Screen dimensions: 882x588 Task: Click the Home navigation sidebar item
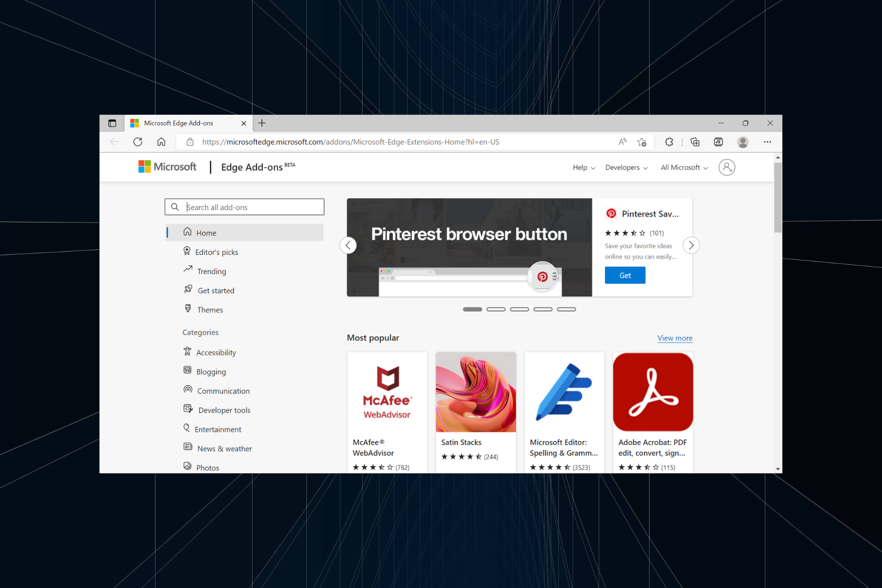(x=207, y=232)
